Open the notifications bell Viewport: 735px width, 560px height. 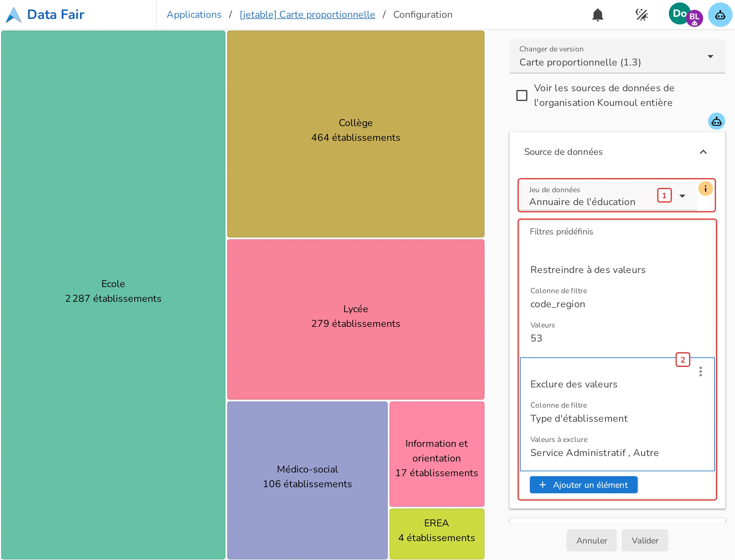coord(597,15)
